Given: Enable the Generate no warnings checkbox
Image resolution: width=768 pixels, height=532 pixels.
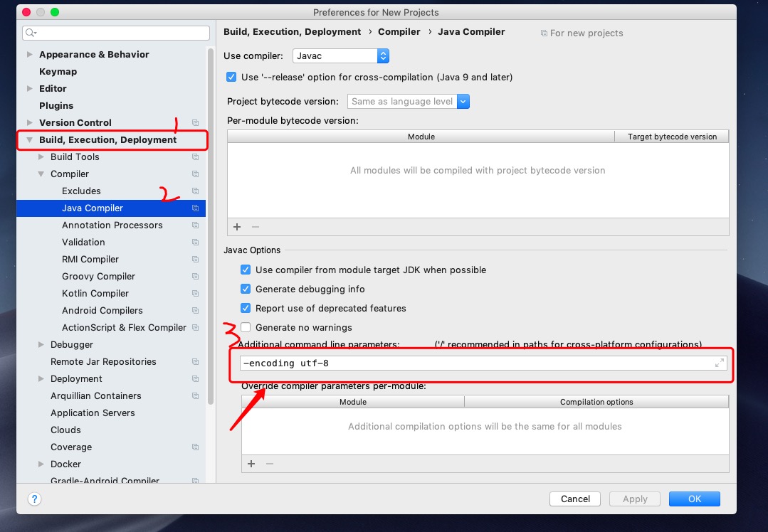Looking at the screenshot, I should click(246, 328).
